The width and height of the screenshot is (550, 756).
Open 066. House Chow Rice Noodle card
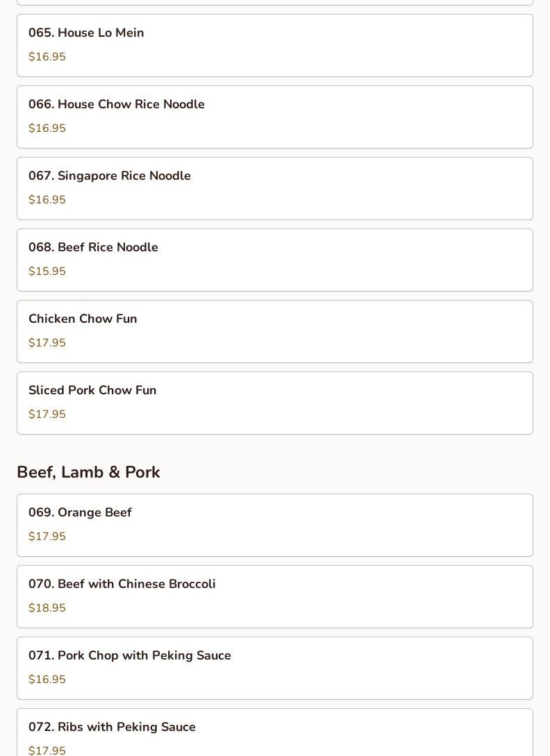click(275, 117)
